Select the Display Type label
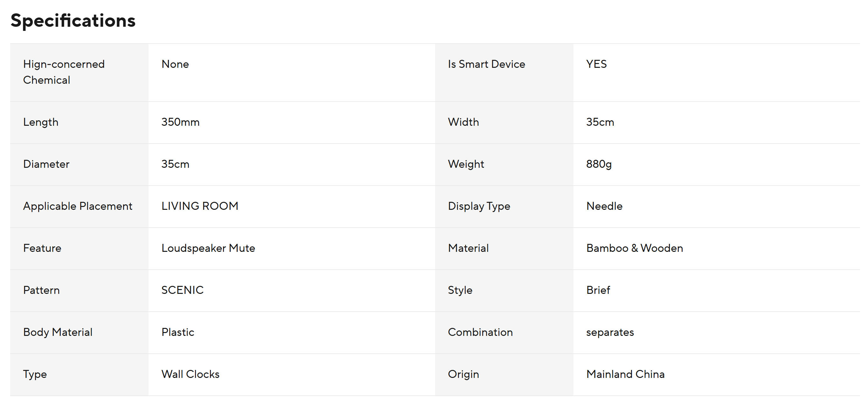This screenshot has width=868, height=404. coord(479,206)
